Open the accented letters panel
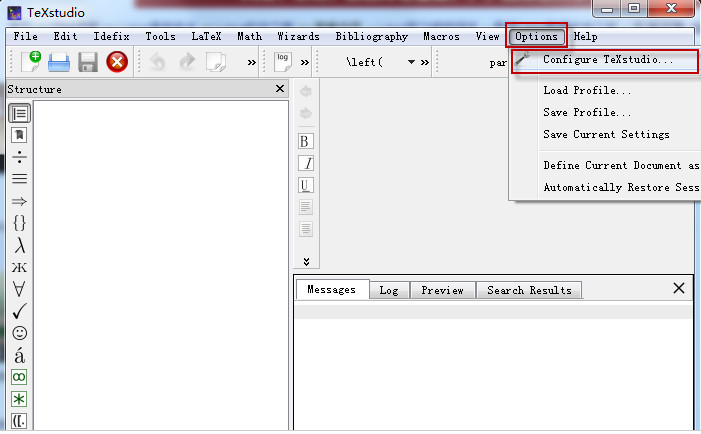The width and height of the screenshot is (701, 434). pyautogui.click(x=19, y=355)
